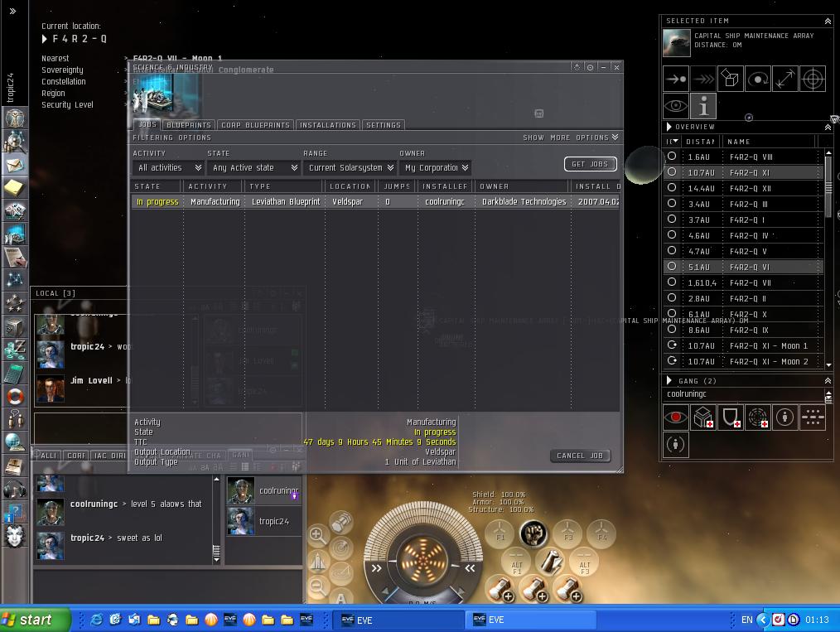Click the gang cube broadcast icon
Image resolution: width=840 pixels, height=632 pixels.
tap(703, 417)
